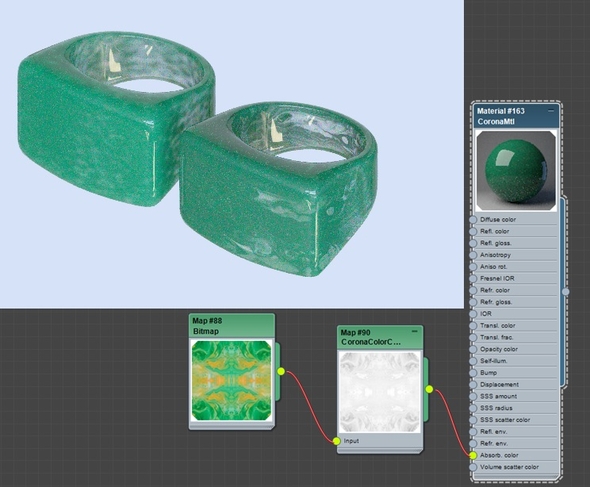The image size is (590, 487).
Task: Click the Refl. color input socket
Action: (473, 231)
